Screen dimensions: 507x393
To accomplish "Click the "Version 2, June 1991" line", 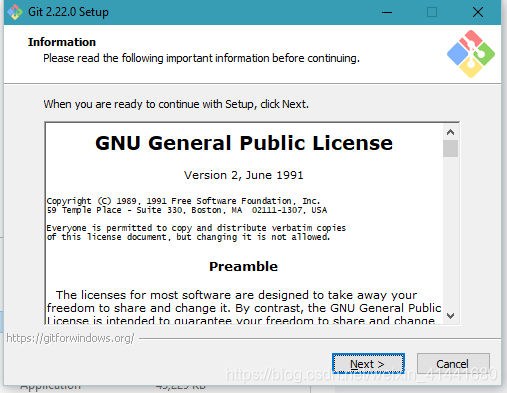I will [244, 175].
